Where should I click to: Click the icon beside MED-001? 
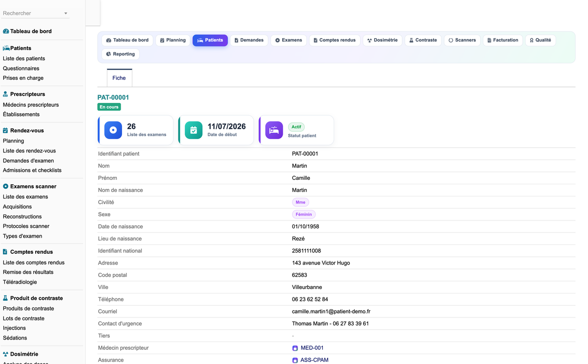(295, 348)
